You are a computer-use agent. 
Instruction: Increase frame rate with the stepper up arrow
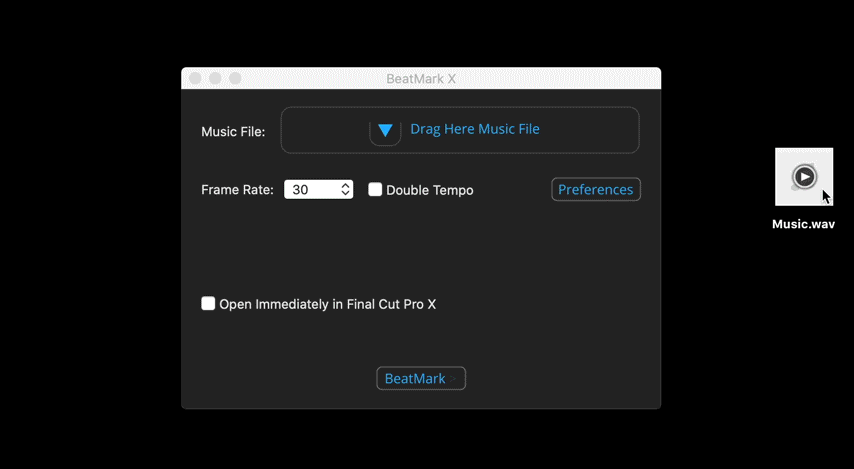click(x=345, y=186)
